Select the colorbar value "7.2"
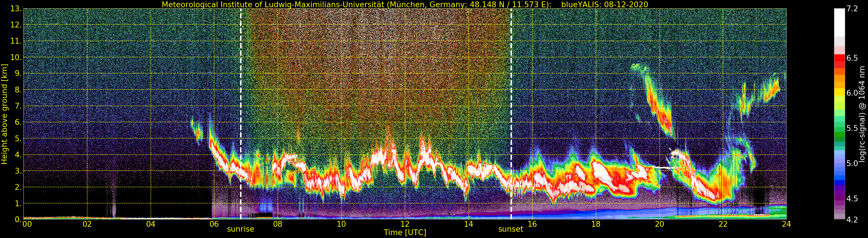868x238 pixels. click(x=852, y=9)
